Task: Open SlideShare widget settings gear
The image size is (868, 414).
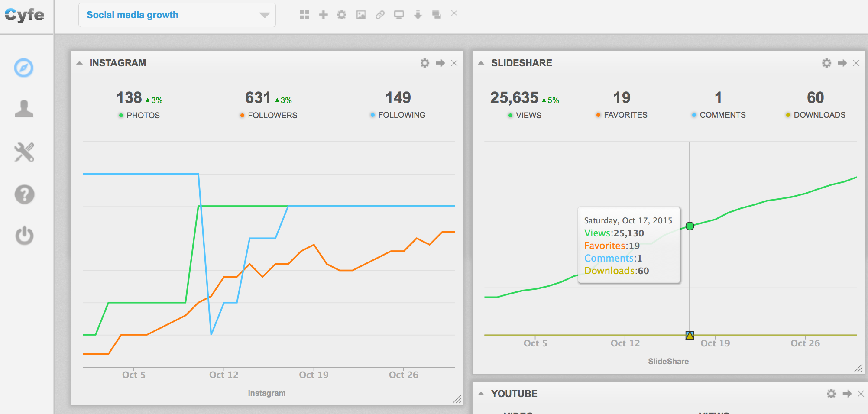Action: (x=827, y=63)
